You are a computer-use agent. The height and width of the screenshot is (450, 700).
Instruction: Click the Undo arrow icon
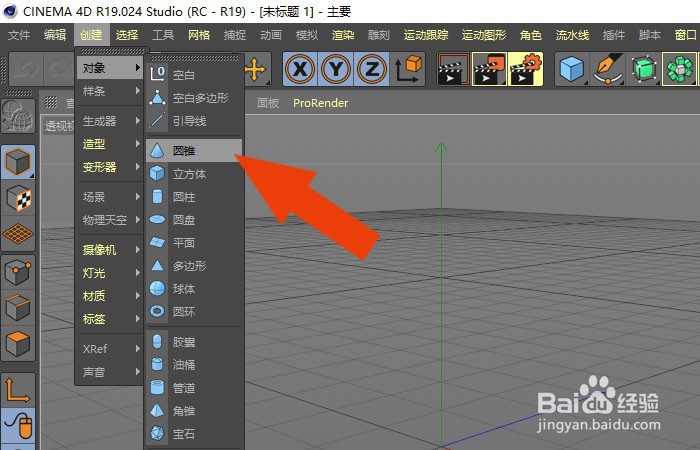click(x=26, y=69)
